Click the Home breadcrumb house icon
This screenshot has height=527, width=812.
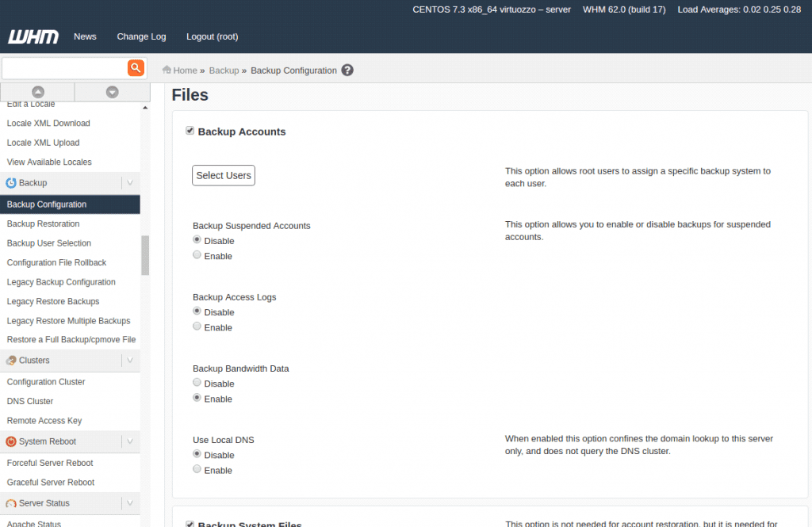click(x=167, y=71)
